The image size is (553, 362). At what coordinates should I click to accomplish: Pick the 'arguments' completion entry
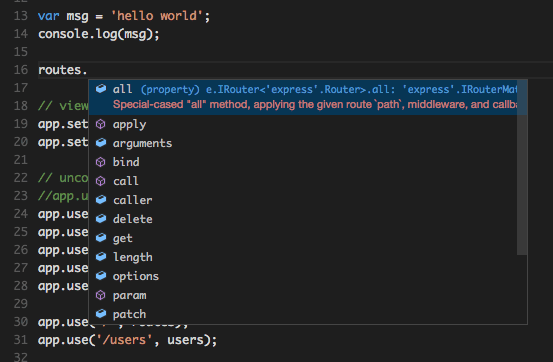[x=303, y=143]
